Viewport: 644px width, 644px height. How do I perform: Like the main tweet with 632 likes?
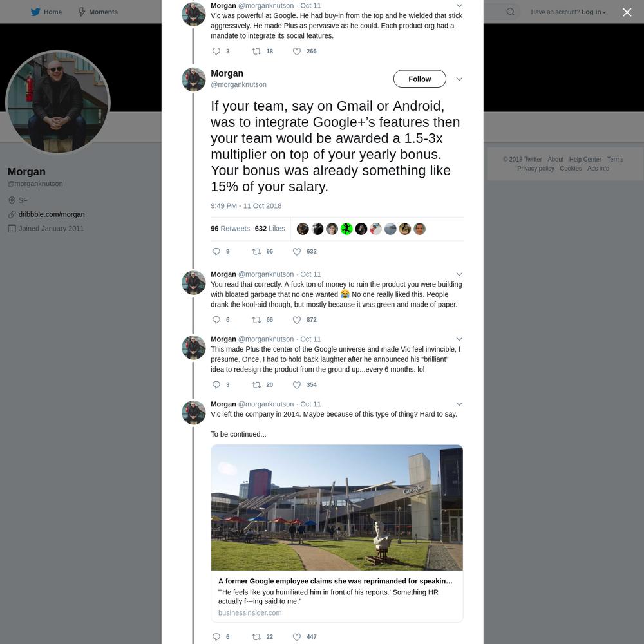[296, 251]
